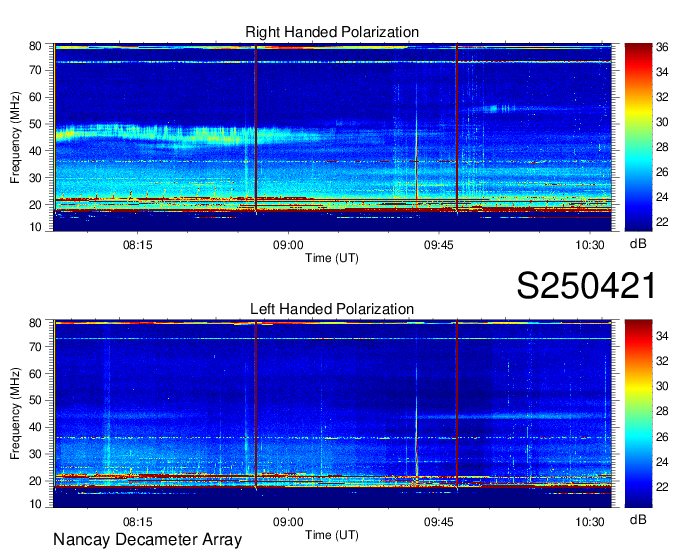Click the 09:45 tick label under the bottom plot
The width and height of the screenshot is (680, 552).
click(x=438, y=522)
